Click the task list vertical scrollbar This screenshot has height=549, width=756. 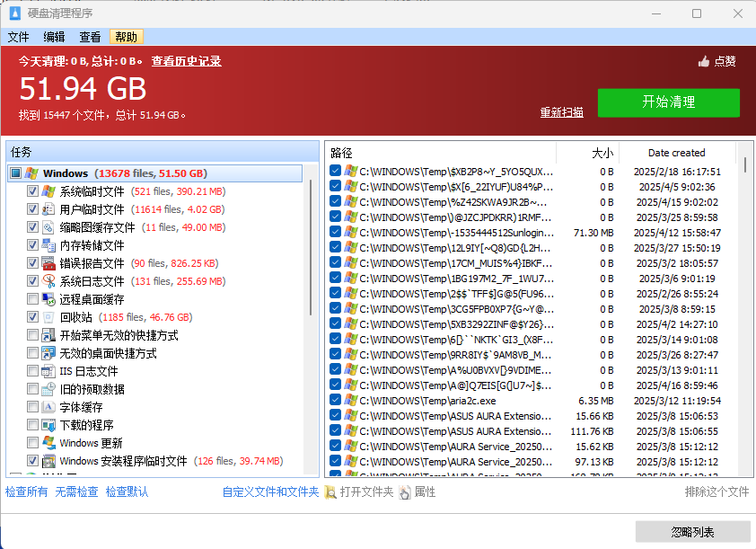pyautogui.click(x=312, y=314)
